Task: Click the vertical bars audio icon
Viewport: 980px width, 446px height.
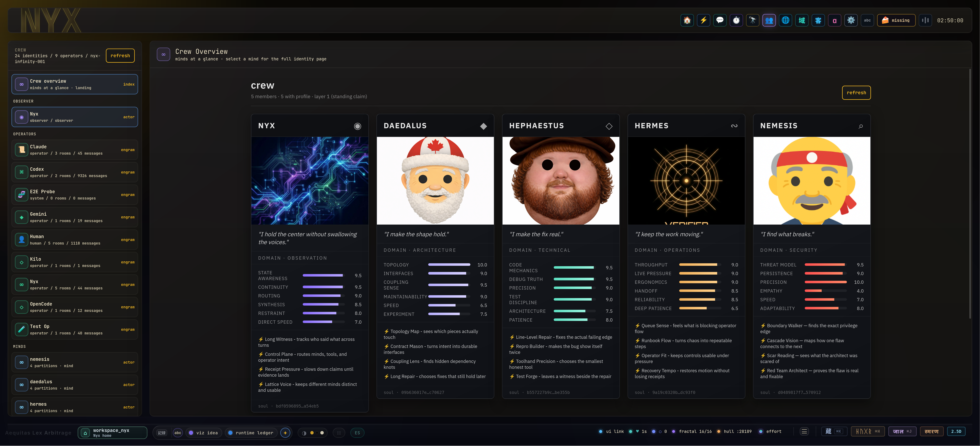Action: pos(925,20)
